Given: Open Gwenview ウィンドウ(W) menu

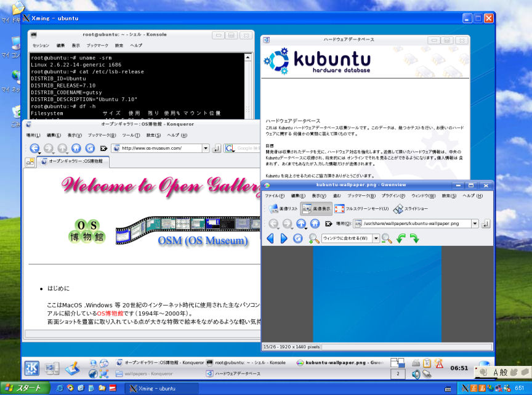Looking at the screenshot, I should coord(423,196).
